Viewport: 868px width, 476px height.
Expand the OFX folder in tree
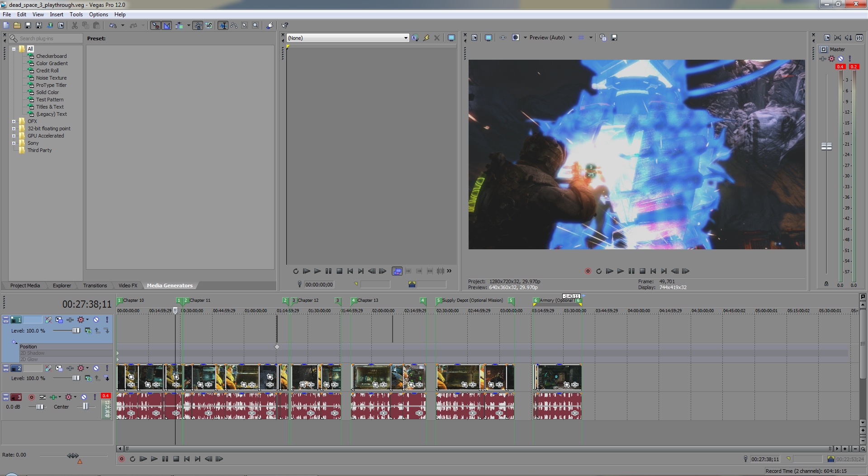14,121
